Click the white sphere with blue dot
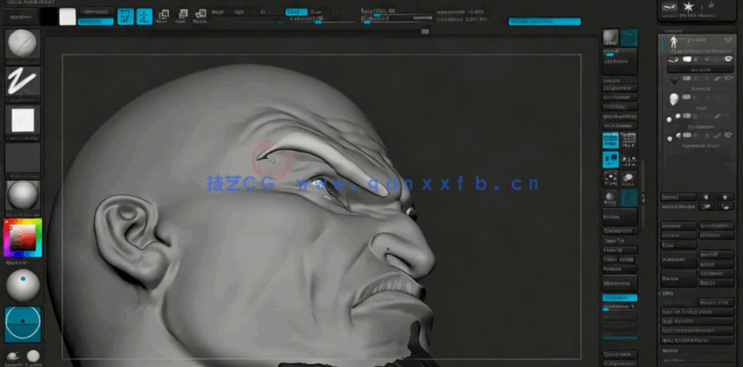 pyautogui.click(x=22, y=285)
